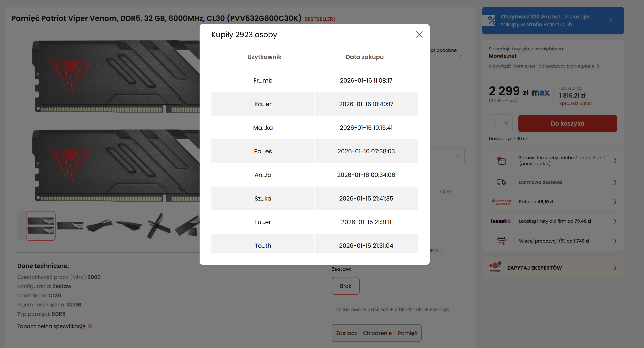
Task: Click the leaselink logo
Action: point(501,221)
